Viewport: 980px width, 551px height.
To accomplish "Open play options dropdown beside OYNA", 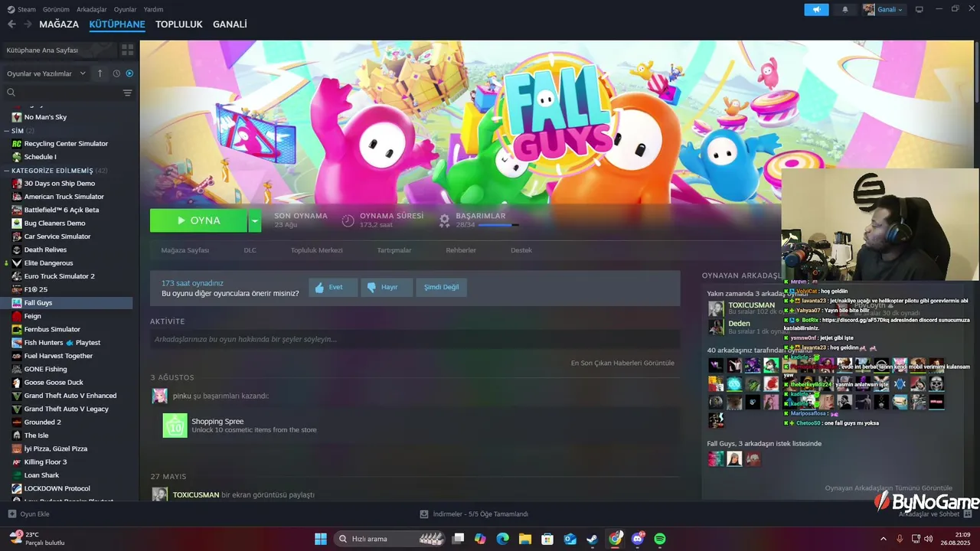I will pos(255,220).
